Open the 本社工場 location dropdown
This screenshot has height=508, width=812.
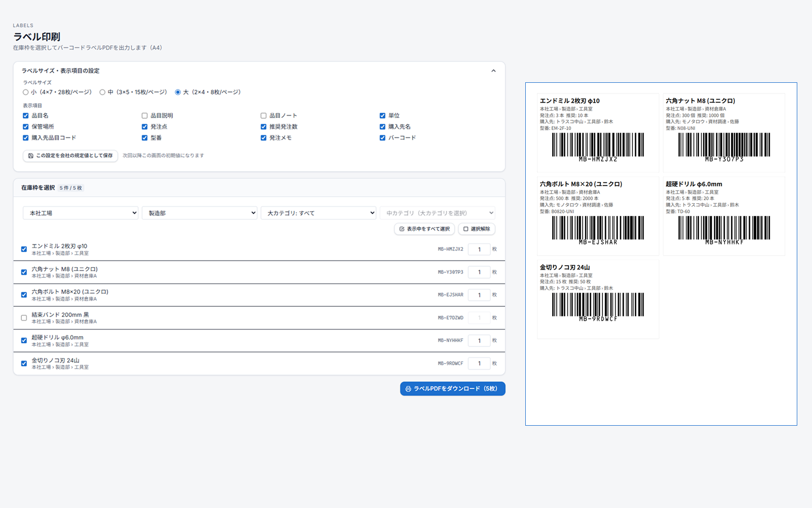[81, 213]
